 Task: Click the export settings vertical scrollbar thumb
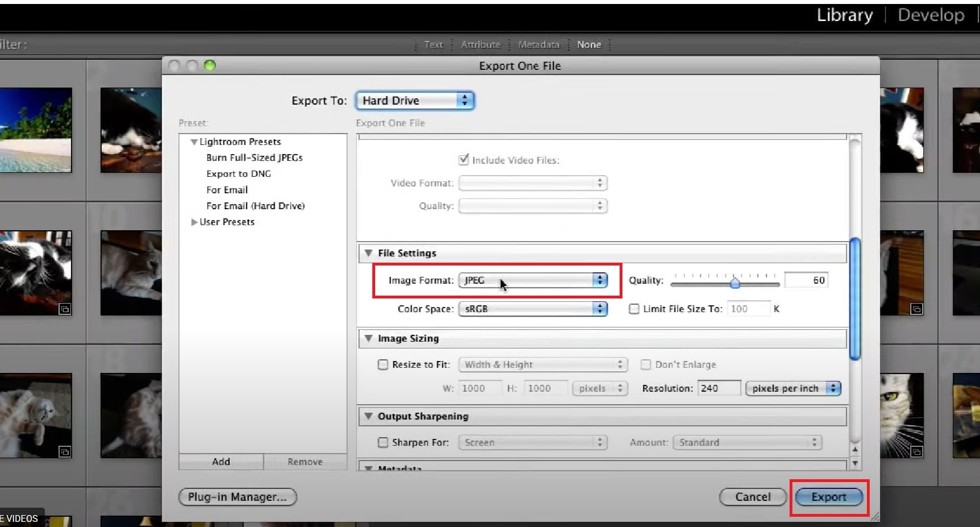(x=855, y=299)
